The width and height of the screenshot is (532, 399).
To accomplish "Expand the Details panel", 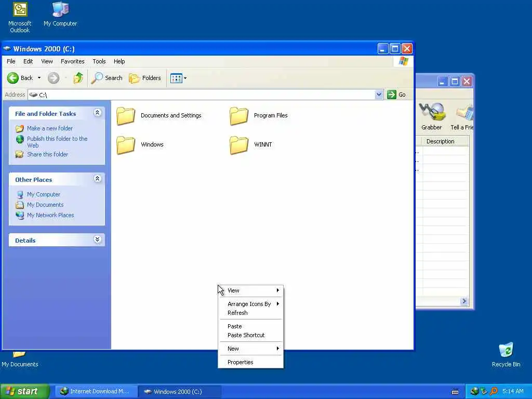I will coord(97,240).
